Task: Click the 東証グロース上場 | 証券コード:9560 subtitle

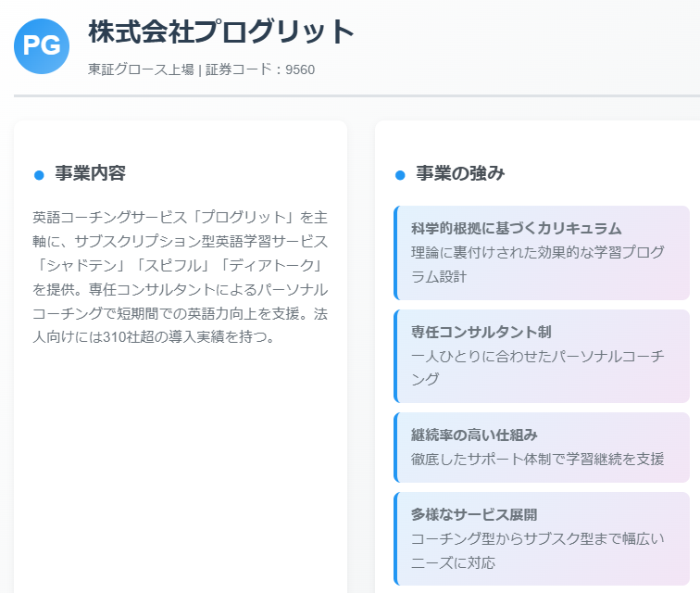Action: tap(201, 69)
